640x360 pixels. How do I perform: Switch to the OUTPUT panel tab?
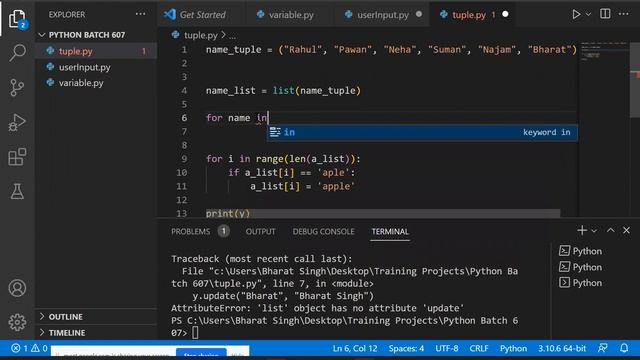[260, 231]
